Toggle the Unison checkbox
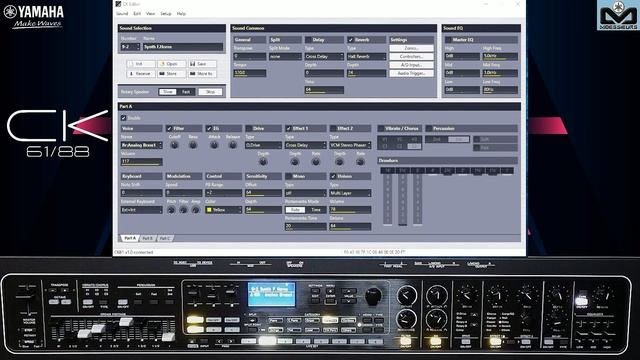This screenshot has width=640, height=360. coord(333,176)
